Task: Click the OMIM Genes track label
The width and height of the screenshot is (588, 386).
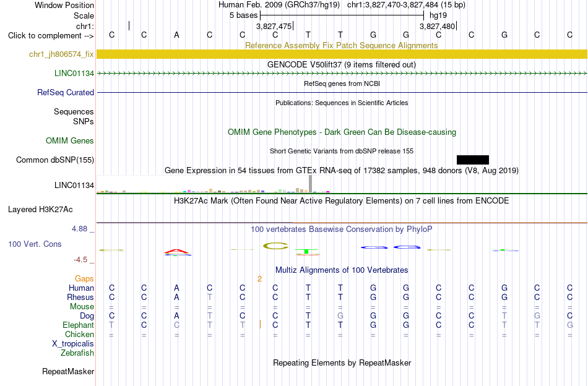Action: (69, 140)
